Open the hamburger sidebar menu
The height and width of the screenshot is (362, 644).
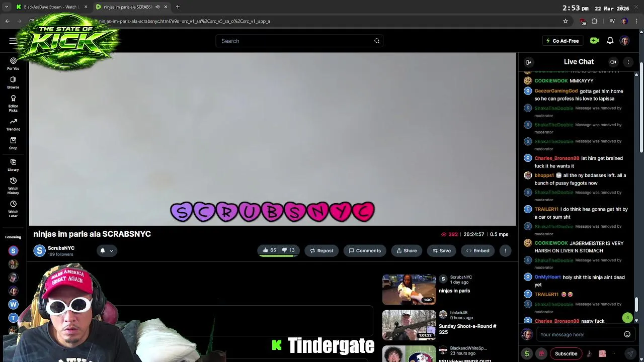pyautogui.click(x=13, y=41)
